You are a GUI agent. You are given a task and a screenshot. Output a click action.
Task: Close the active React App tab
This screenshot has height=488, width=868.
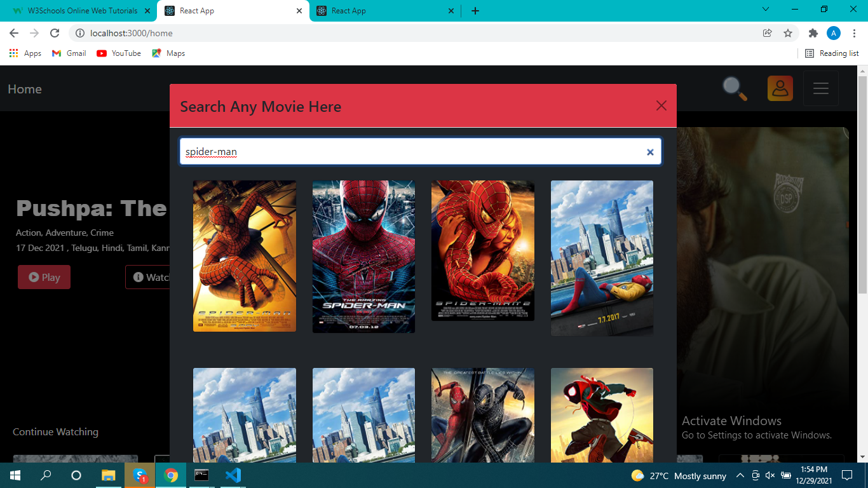[x=299, y=11]
